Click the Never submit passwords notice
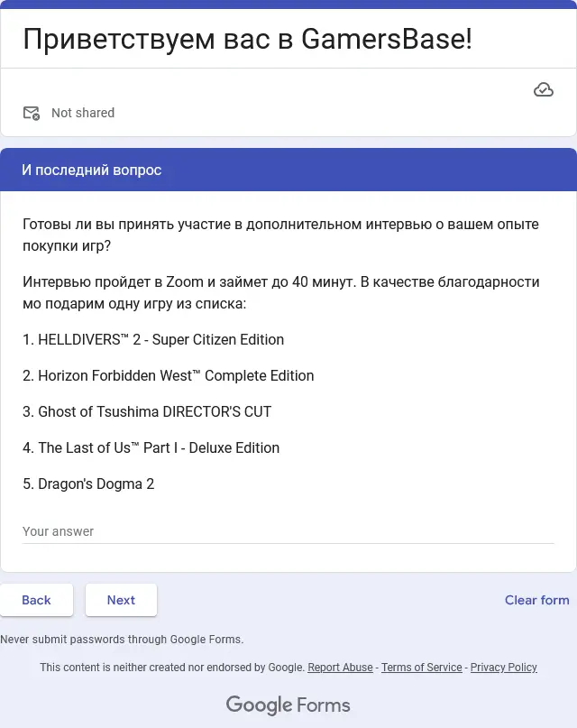 tap(122, 640)
